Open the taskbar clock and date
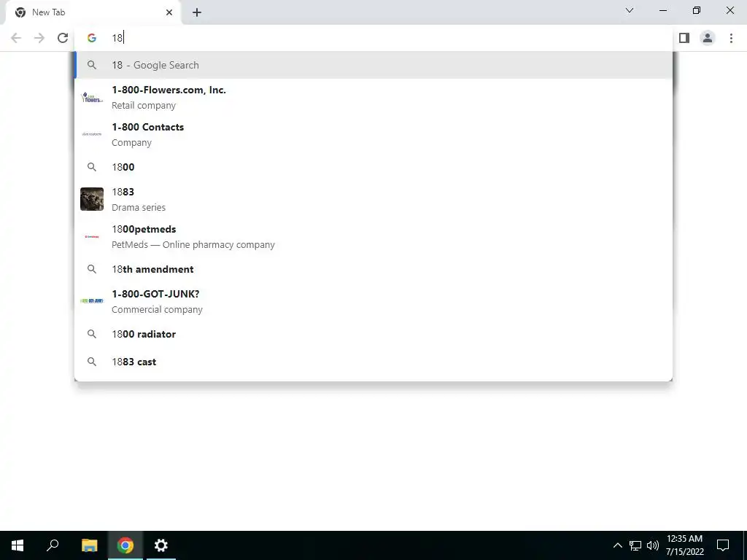 [x=684, y=545]
